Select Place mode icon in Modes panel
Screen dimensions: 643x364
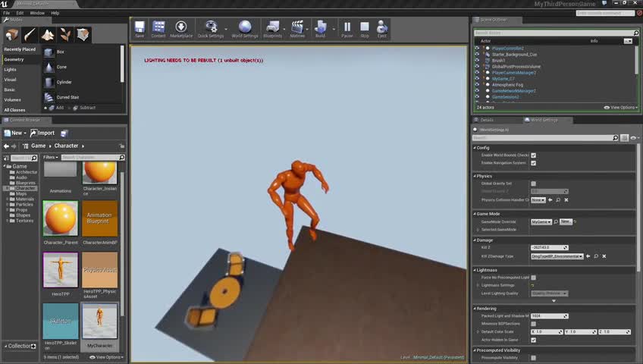pos(12,35)
